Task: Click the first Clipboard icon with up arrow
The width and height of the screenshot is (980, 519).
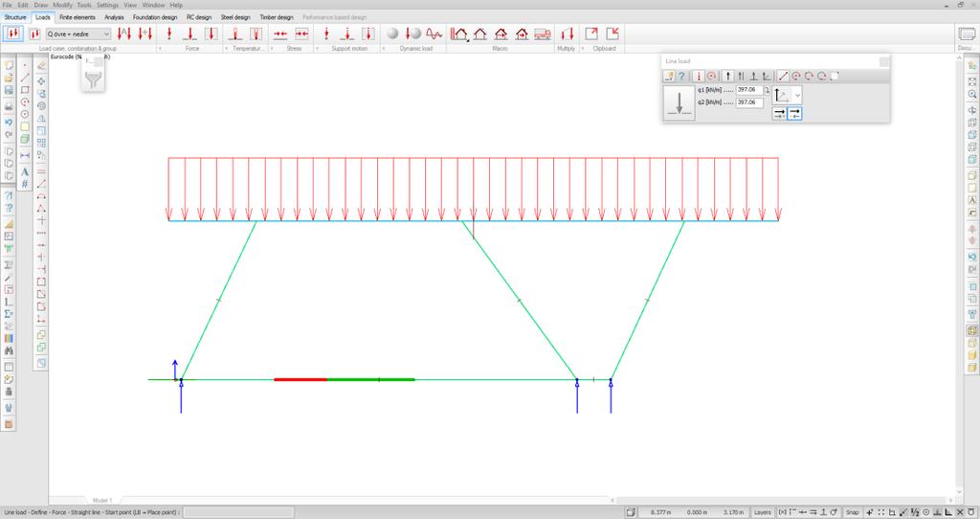Action: pyautogui.click(x=591, y=34)
